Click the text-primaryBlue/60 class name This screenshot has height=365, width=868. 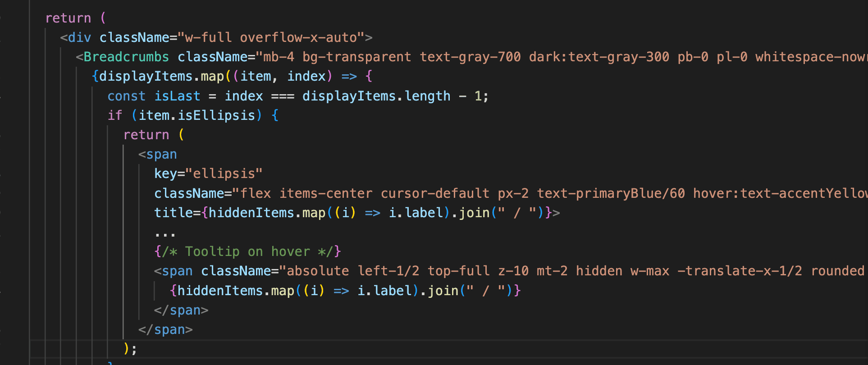611,193
